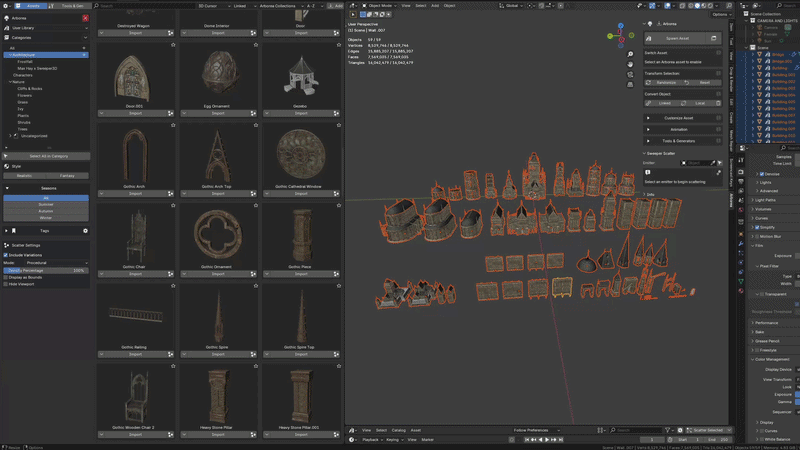Screen dimensions: 800x450
Task: Click the window icon next to Spawn Asset
Action: (713, 38)
